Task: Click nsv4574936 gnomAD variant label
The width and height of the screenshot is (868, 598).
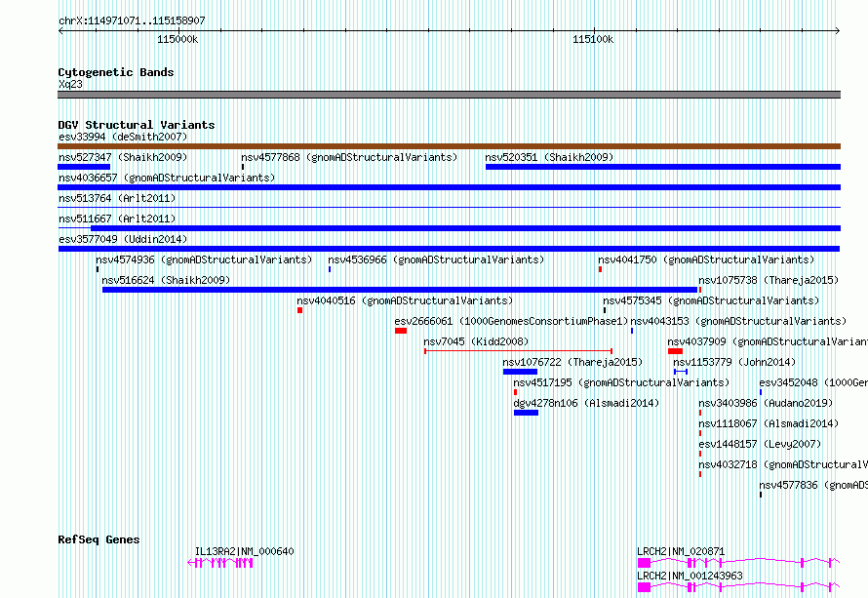Action: (x=204, y=259)
